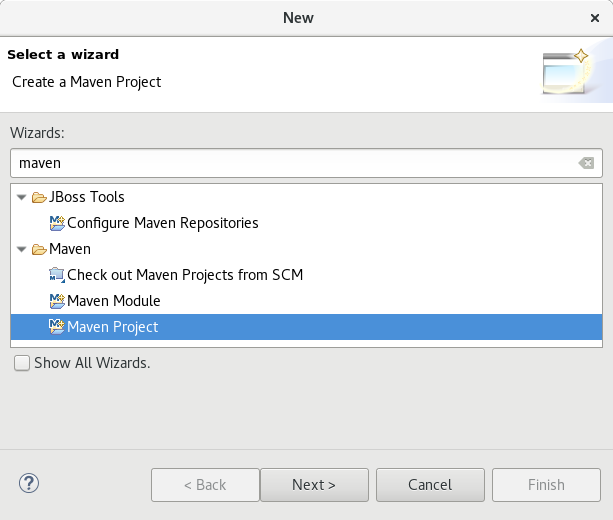Close the New wizard dialog
The height and width of the screenshot is (520, 613).
595,17
